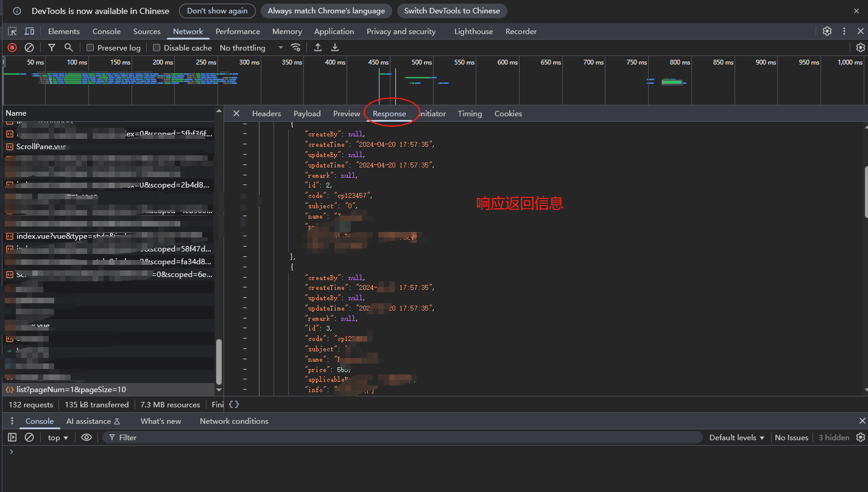The width and height of the screenshot is (868, 492).
Task: Open the top context dropdown
Action: pos(58,437)
